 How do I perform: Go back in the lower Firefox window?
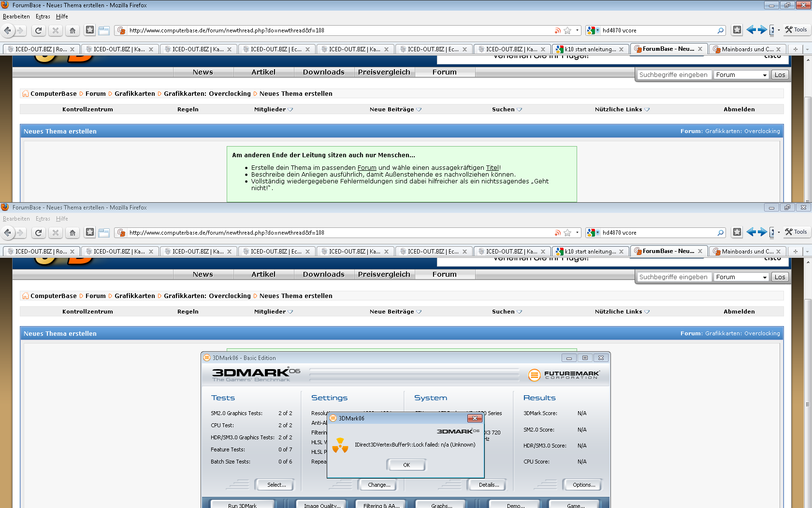(8, 233)
